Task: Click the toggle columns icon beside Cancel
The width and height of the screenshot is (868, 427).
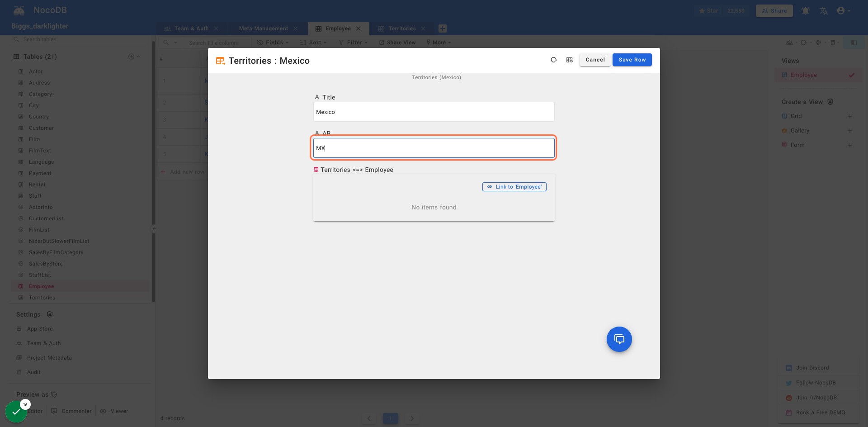Action: click(x=570, y=60)
